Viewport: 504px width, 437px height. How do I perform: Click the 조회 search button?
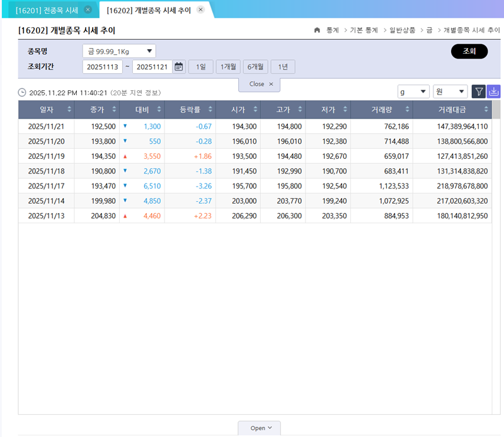pyautogui.click(x=469, y=51)
